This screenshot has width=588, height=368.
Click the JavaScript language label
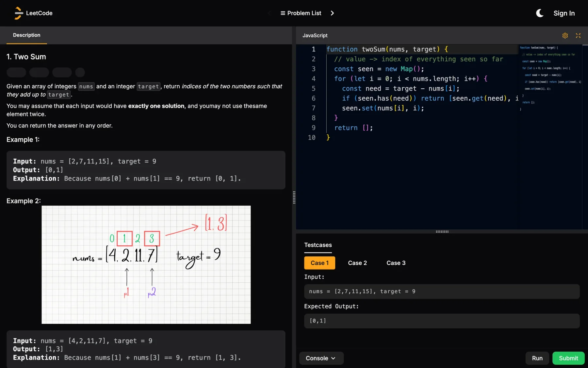(x=315, y=35)
